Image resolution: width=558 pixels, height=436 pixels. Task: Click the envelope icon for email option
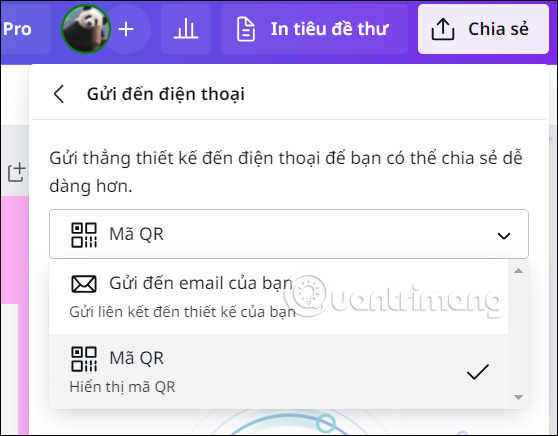pyautogui.click(x=84, y=284)
